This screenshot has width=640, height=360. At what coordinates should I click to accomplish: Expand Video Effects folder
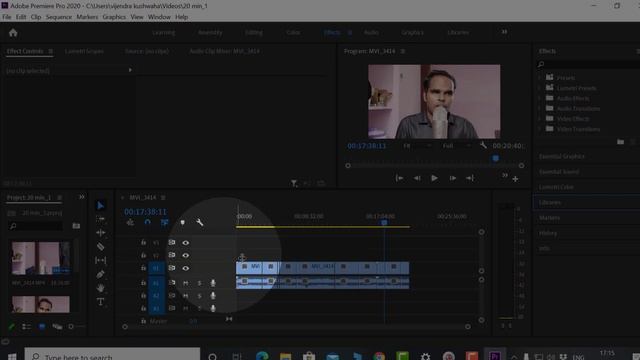540,118
